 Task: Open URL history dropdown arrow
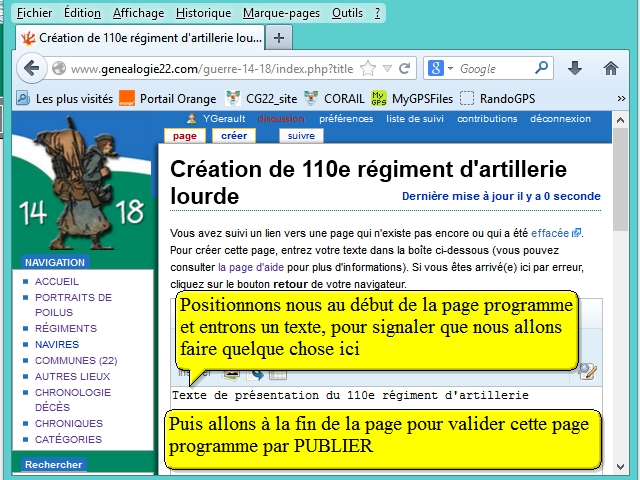(387, 68)
